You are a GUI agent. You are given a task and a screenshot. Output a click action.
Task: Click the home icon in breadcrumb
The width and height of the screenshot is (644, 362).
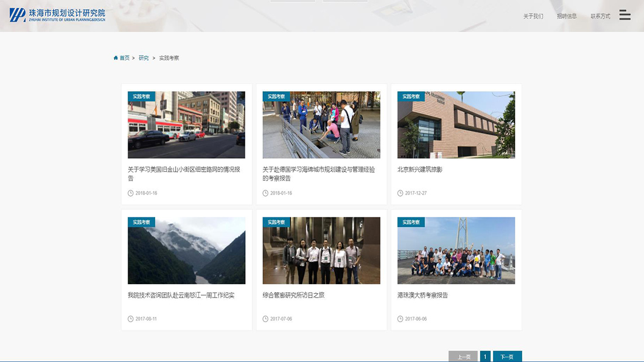tap(116, 58)
